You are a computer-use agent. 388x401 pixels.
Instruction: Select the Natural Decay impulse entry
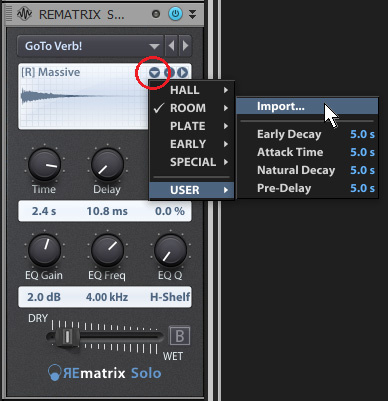[x=307, y=170]
